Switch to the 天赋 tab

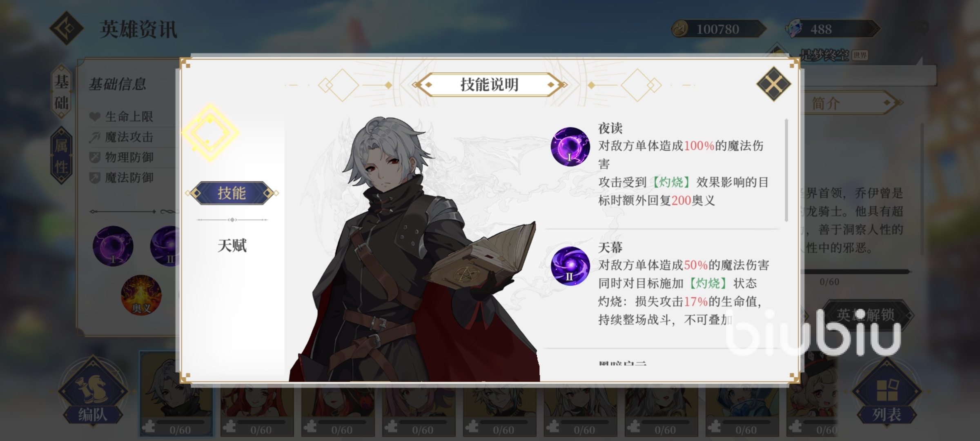coord(232,245)
